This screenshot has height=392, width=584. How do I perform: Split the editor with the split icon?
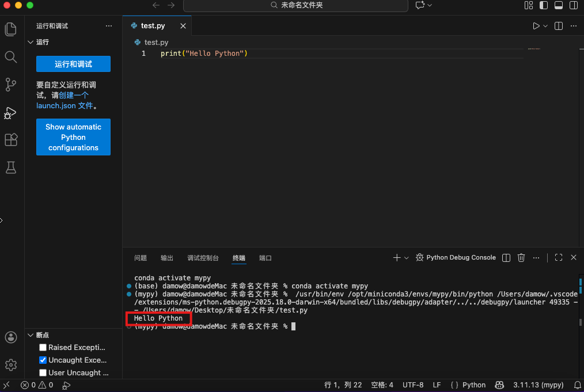[x=558, y=26]
